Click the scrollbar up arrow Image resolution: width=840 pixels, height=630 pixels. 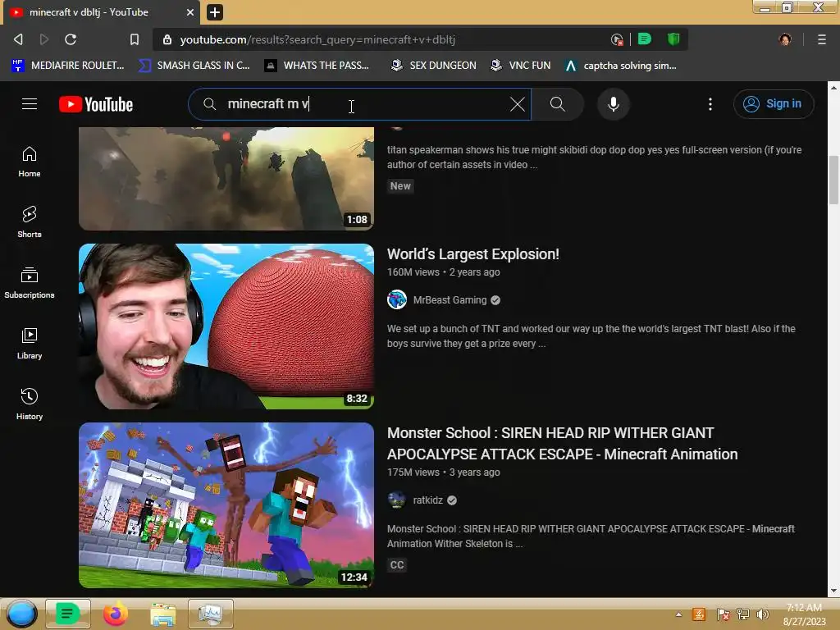click(x=833, y=87)
